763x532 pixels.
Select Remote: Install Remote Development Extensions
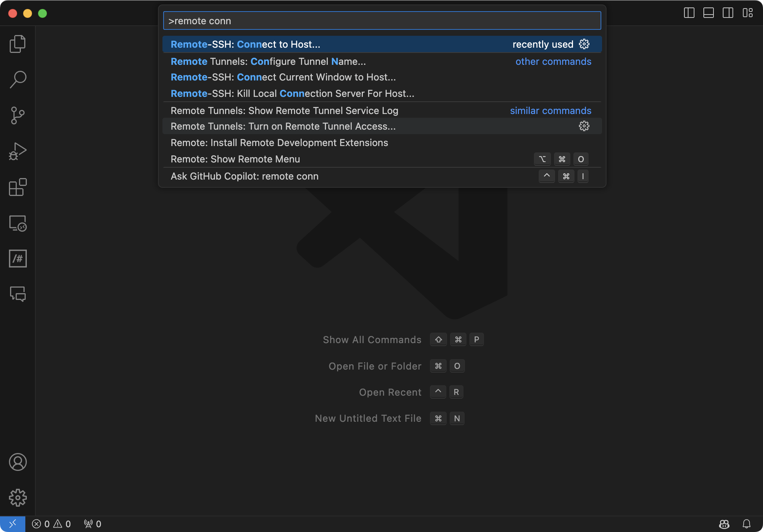coord(382,143)
